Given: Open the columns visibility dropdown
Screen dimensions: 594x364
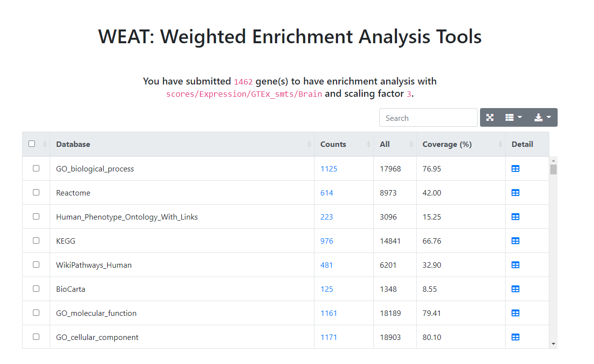Looking at the screenshot, I should 513,117.
